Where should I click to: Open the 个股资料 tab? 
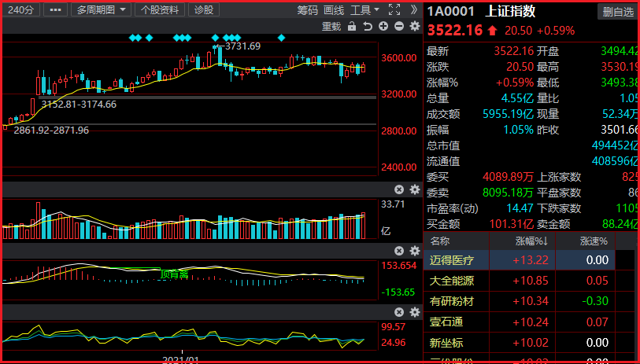pyautogui.click(x=160, y=9)
